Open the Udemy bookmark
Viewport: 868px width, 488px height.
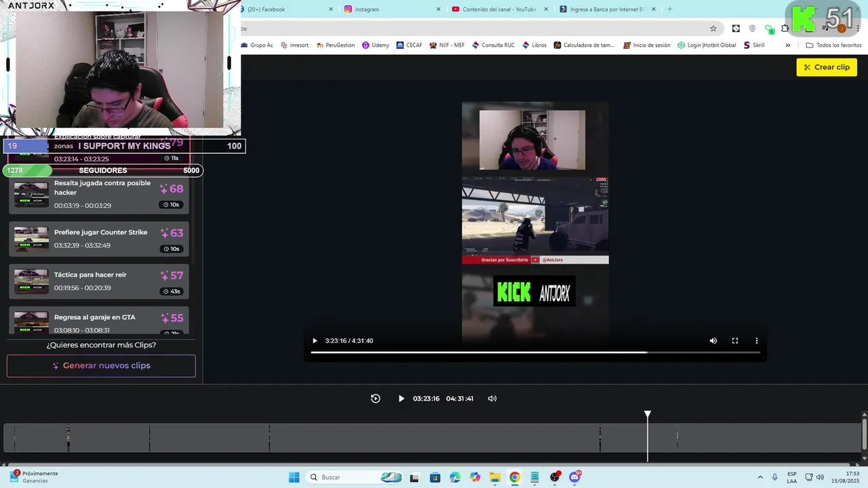point(376,45)
